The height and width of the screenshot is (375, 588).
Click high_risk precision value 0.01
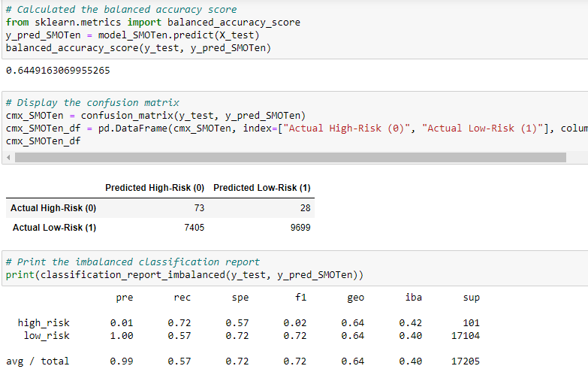click(x=122, y=323)
